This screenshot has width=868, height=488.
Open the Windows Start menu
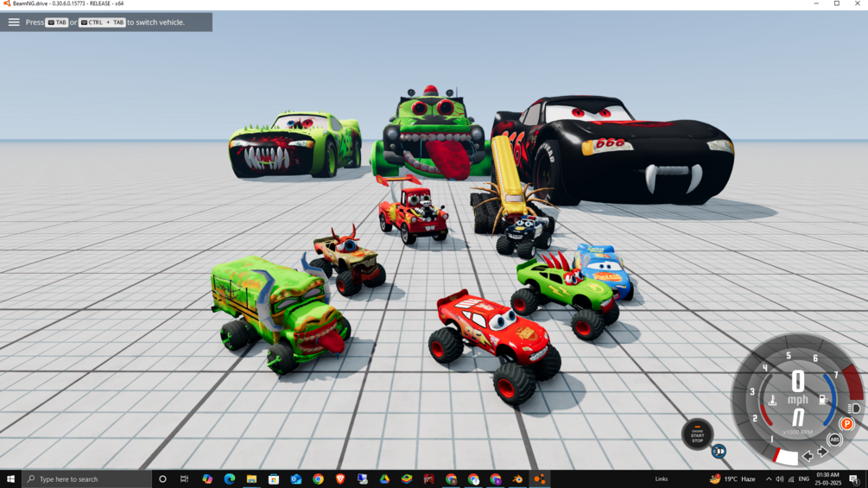pos(10,479)
